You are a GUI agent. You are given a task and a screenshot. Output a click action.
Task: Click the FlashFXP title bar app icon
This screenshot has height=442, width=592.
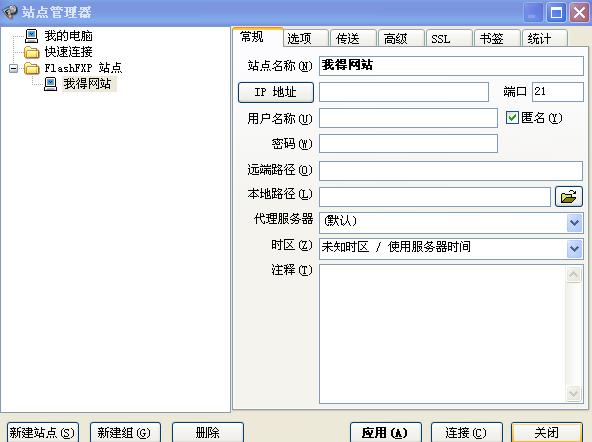(x=10, y=12)
